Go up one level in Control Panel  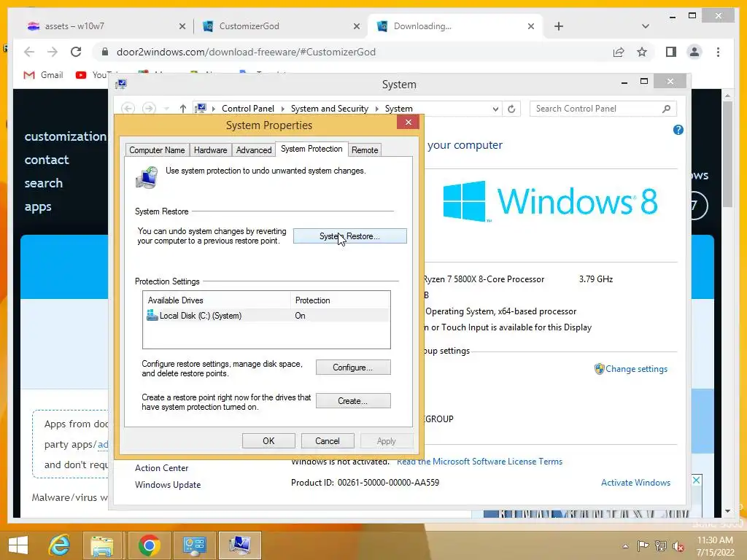183,109
